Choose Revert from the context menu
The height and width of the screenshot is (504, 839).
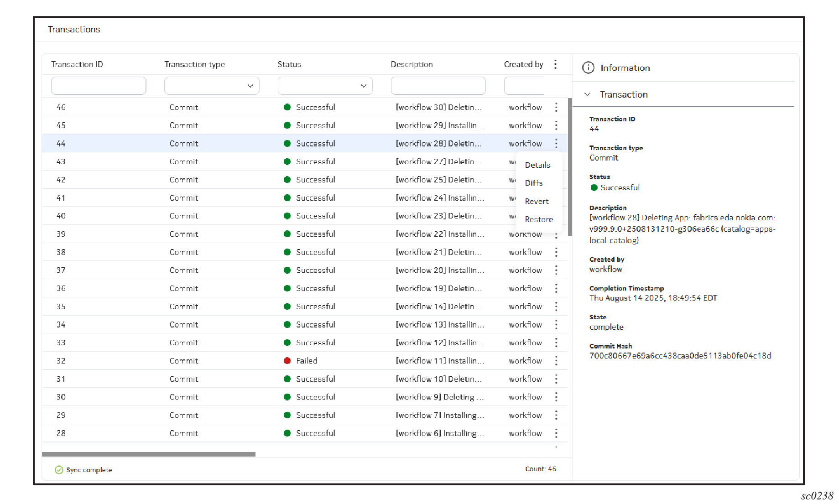pos(537,201)
